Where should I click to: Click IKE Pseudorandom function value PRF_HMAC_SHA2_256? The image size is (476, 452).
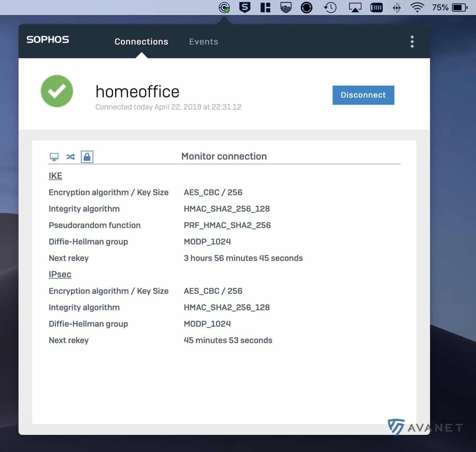(x=227, y=225)
